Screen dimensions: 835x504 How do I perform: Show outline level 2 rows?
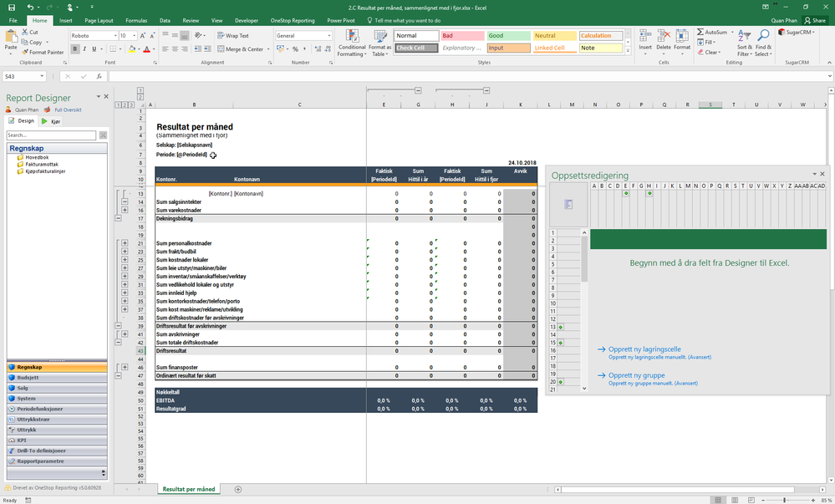[x=125, y=105]
